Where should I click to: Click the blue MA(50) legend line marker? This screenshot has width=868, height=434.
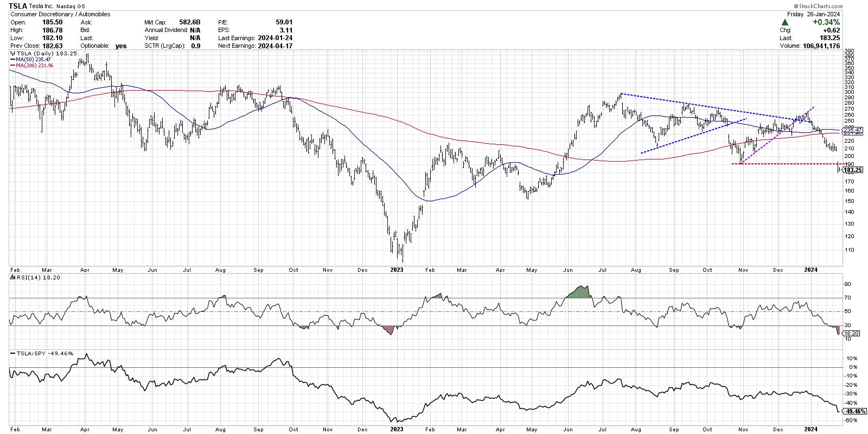point(13,60)
